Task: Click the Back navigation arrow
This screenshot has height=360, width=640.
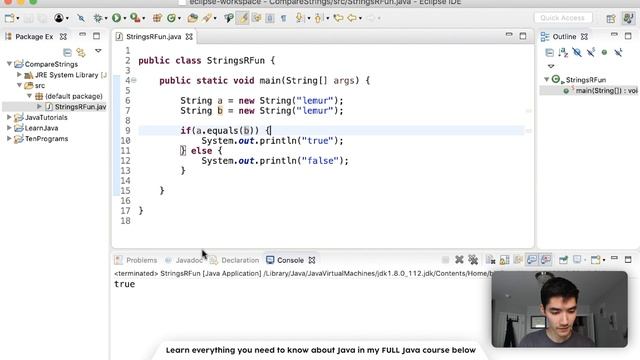Action: pos(352,18)
